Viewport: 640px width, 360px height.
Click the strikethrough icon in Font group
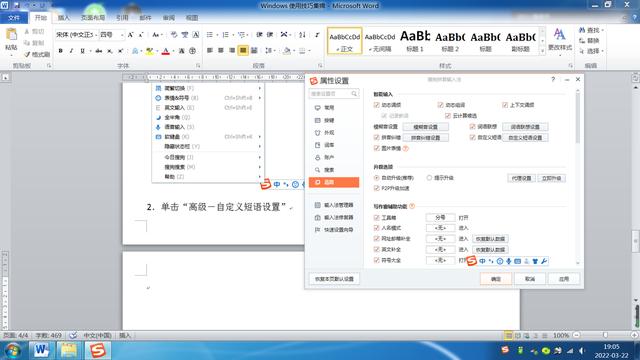pos(98,51)
